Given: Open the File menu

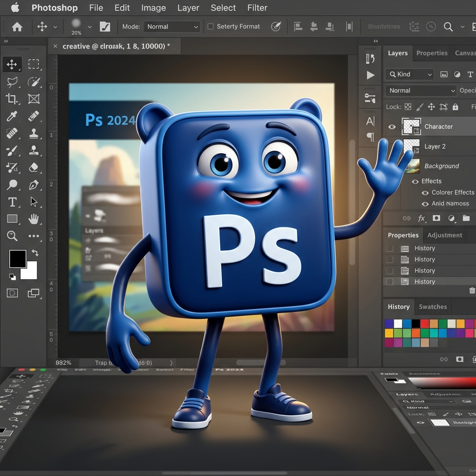Looking at the screenshot, I should coord(96,7).
